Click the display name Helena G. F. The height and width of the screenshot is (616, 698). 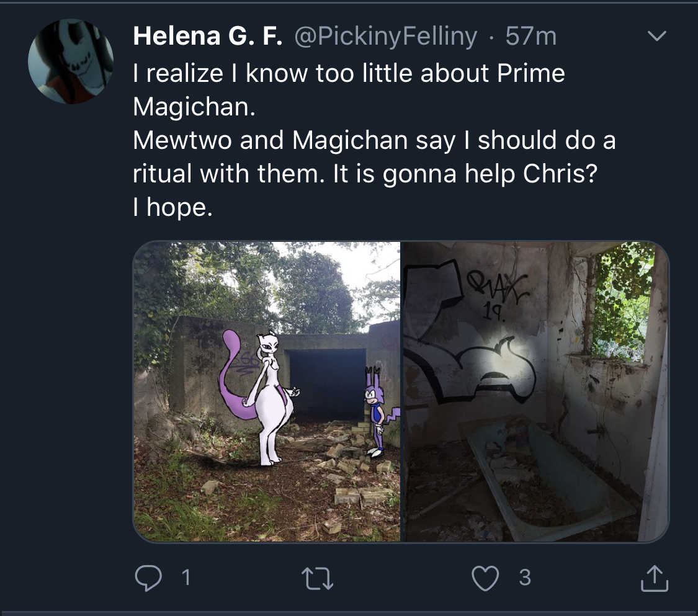pyautogui.click(x=207, y=35)
